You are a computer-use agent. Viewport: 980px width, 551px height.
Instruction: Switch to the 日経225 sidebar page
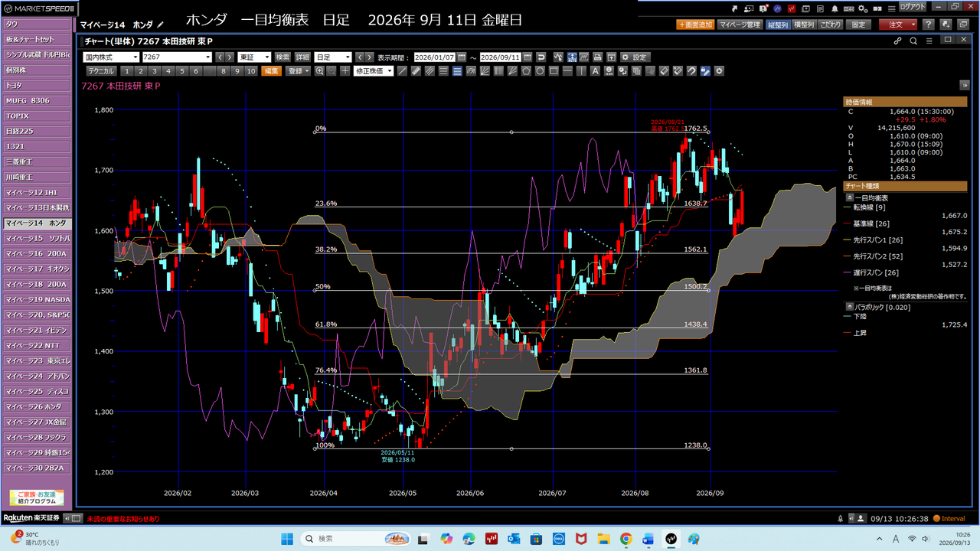tap(37, 131)
